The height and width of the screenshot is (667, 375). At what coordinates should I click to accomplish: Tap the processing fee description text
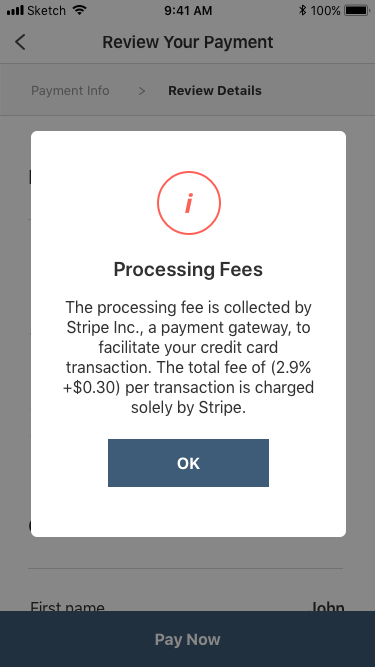(188, 356)
